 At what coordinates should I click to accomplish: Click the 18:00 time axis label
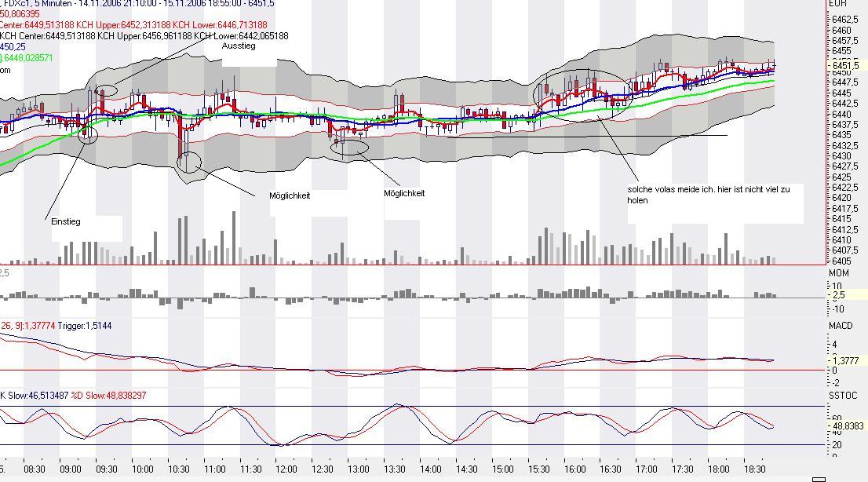click(x=719, y=469)
